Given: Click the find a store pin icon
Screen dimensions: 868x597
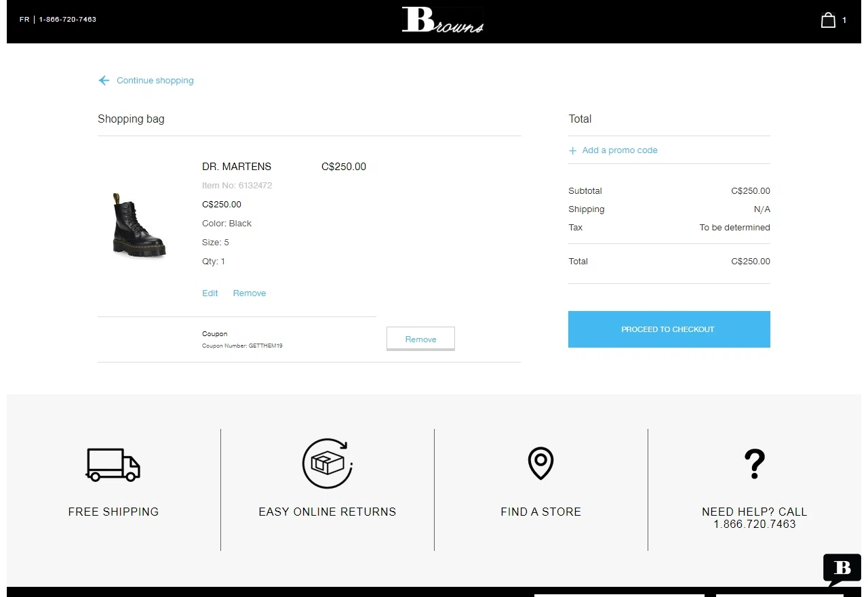Looking at the screenshot, I should (x=540, y=464).
